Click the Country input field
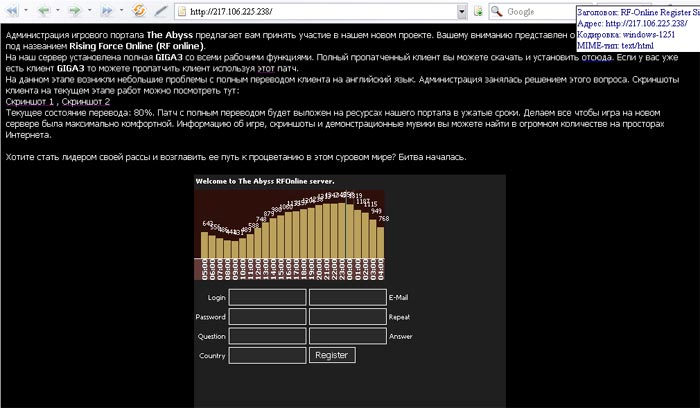The height and width of the screenshot is (408, 700). (x=267, y=356)
